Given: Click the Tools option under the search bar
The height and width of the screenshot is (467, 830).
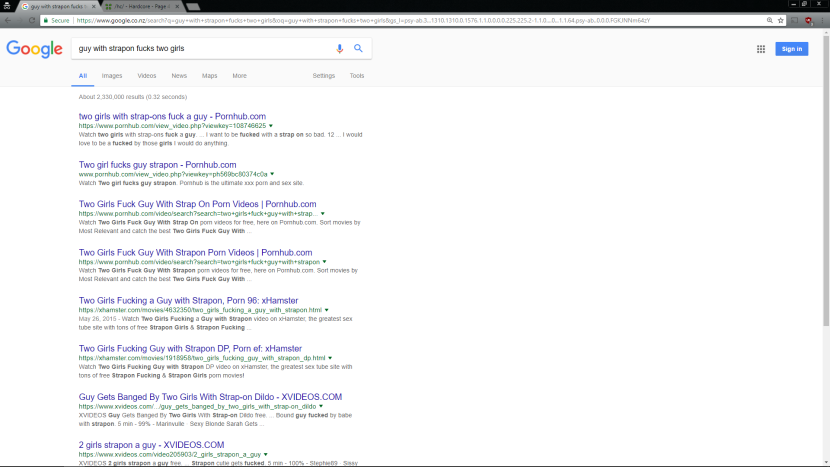Looking at the screenshot, I should [x=357, y=76].
